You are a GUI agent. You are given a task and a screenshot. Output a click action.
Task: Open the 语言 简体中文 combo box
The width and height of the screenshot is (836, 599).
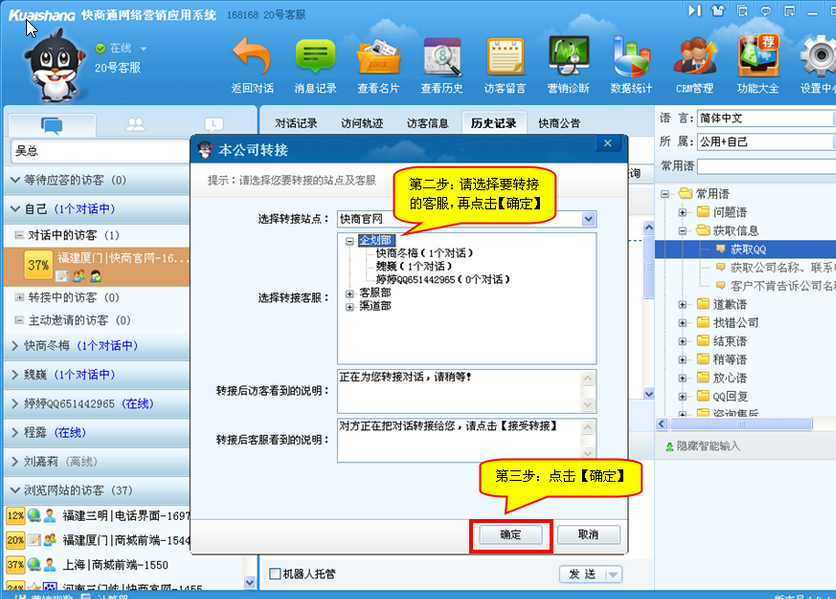click(x=766, y=118)
